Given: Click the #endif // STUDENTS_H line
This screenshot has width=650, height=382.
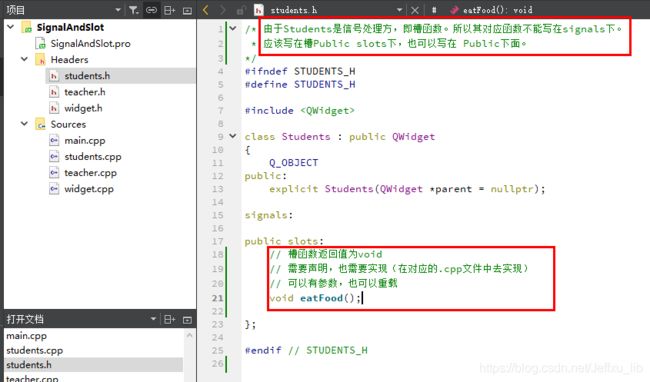Looking at the screenshot, I should point(306,350).
